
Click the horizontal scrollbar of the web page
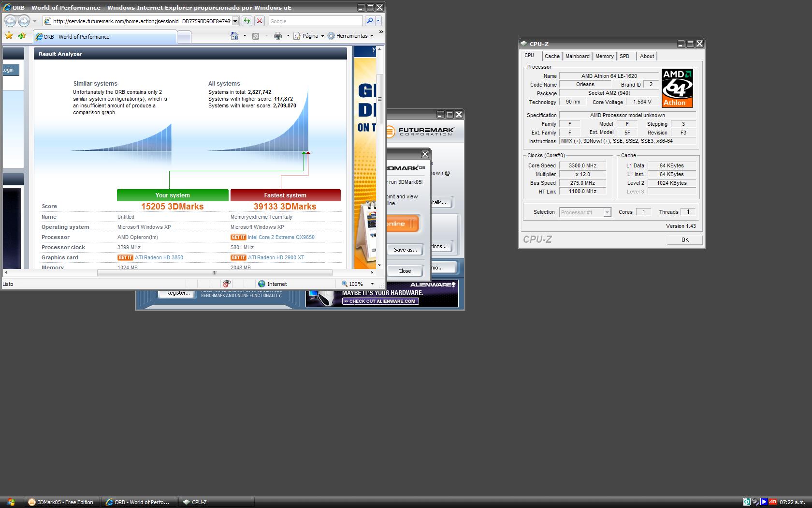pyautogui.click(x=188, y=273)
